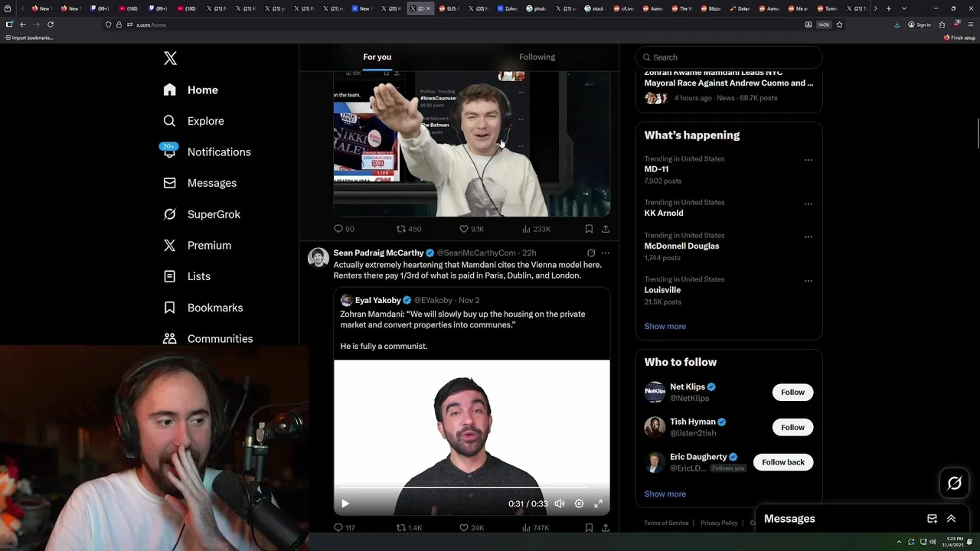Play the Zohran Mamdani video
The height and width of the screenshot is (551, 980).
345,504
